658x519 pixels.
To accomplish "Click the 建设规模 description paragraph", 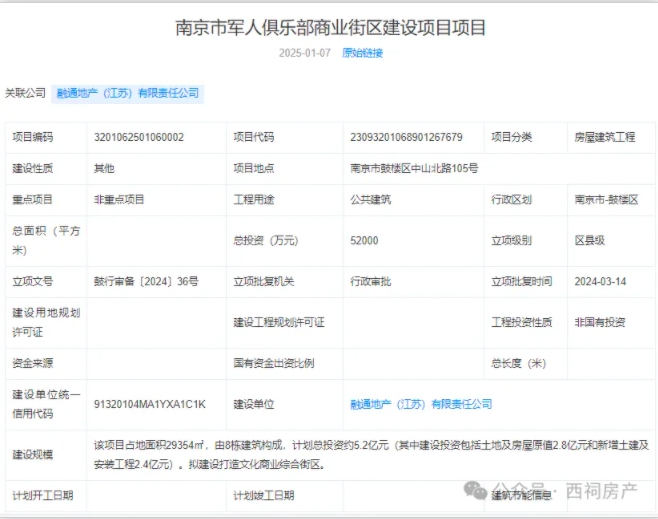I will (370, 453).
